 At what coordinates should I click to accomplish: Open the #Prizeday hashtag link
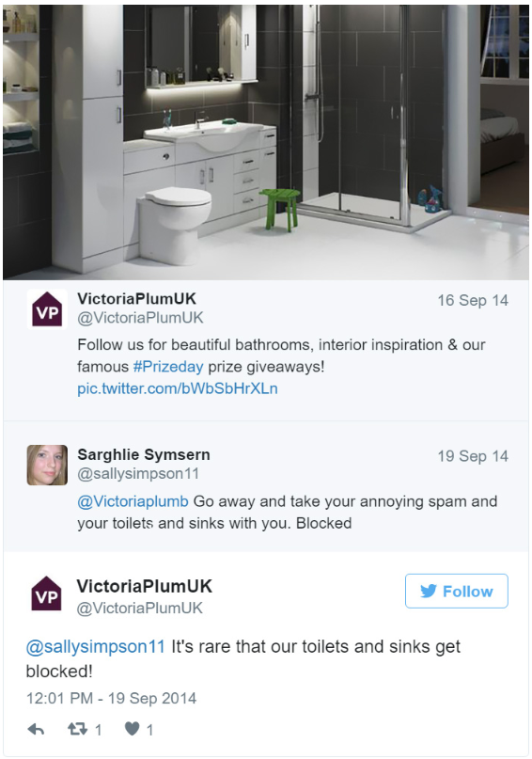pyautogui.click(x=168, y=367)
